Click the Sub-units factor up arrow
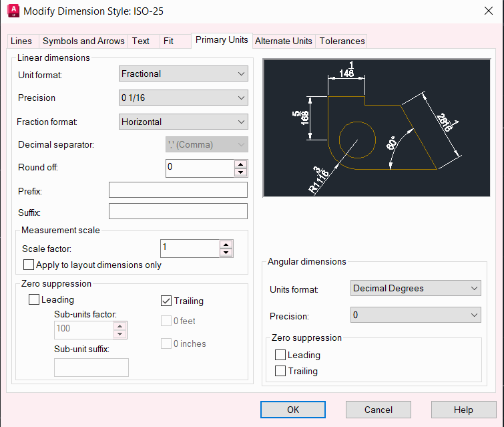 [x=120, y=326]
